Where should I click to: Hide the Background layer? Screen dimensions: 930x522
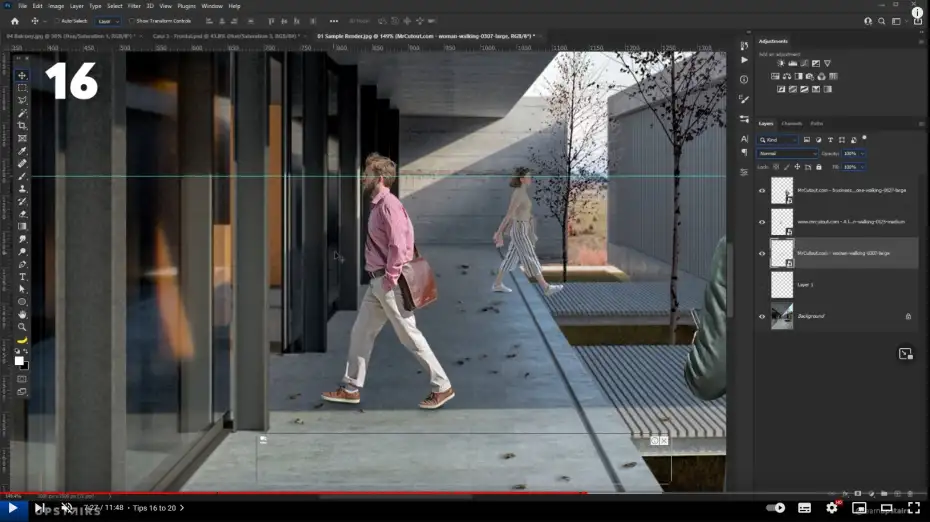pyautogui.click(x=762, y=316)
